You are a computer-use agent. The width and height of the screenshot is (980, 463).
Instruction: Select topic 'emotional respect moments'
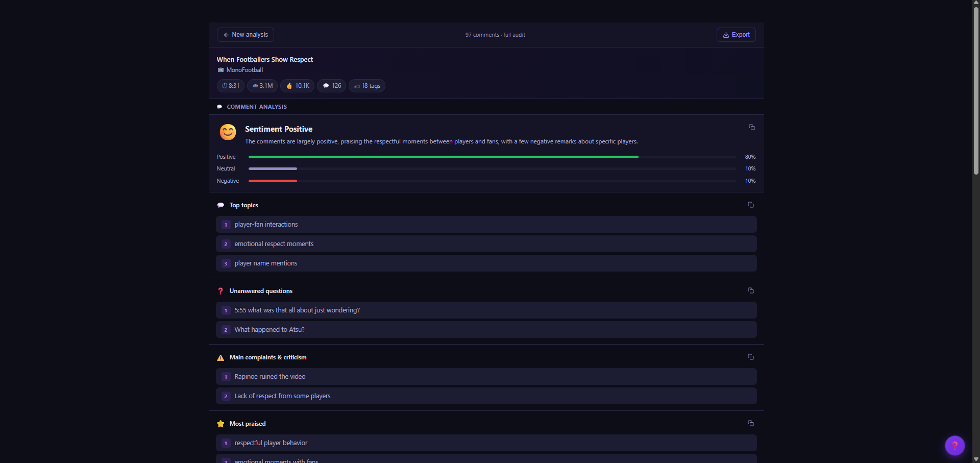[x=486, y=244]
